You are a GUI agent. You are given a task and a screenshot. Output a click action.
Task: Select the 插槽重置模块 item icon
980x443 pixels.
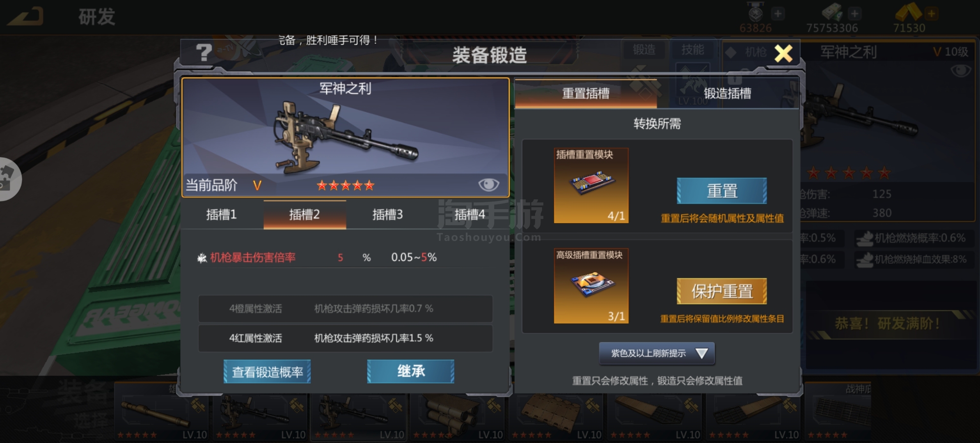591,185
